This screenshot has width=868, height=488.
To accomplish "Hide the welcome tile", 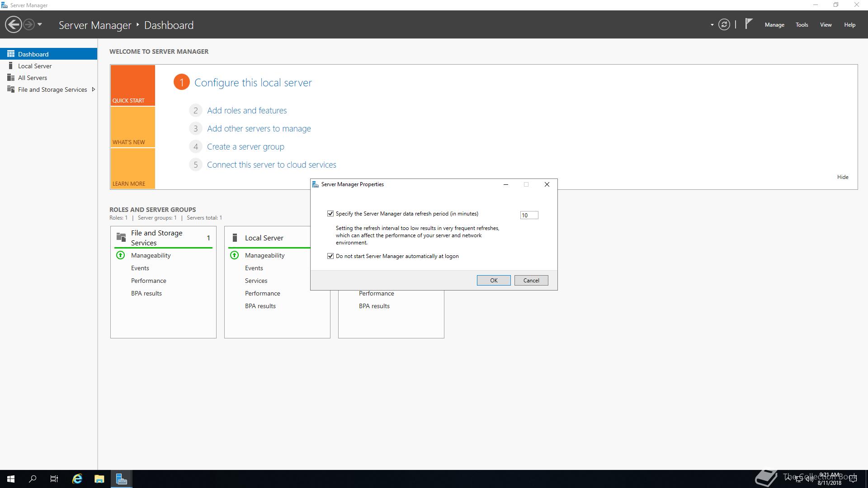I will (x=843, y=177).
